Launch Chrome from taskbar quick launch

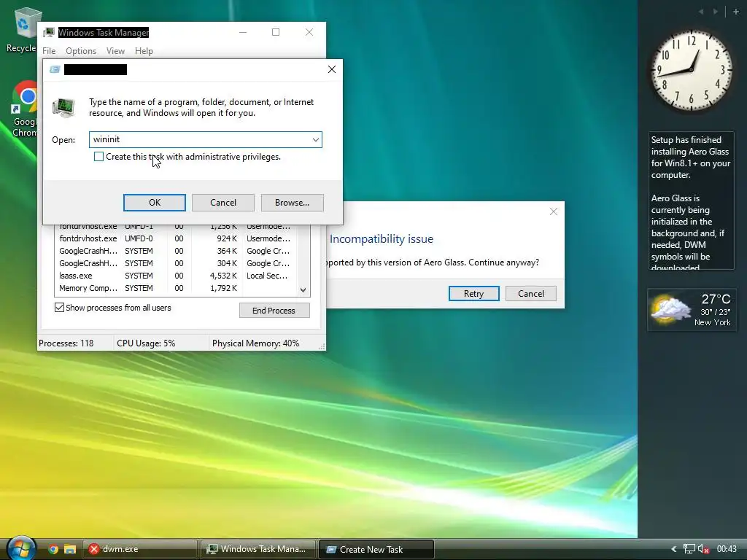tap(53, 550)
